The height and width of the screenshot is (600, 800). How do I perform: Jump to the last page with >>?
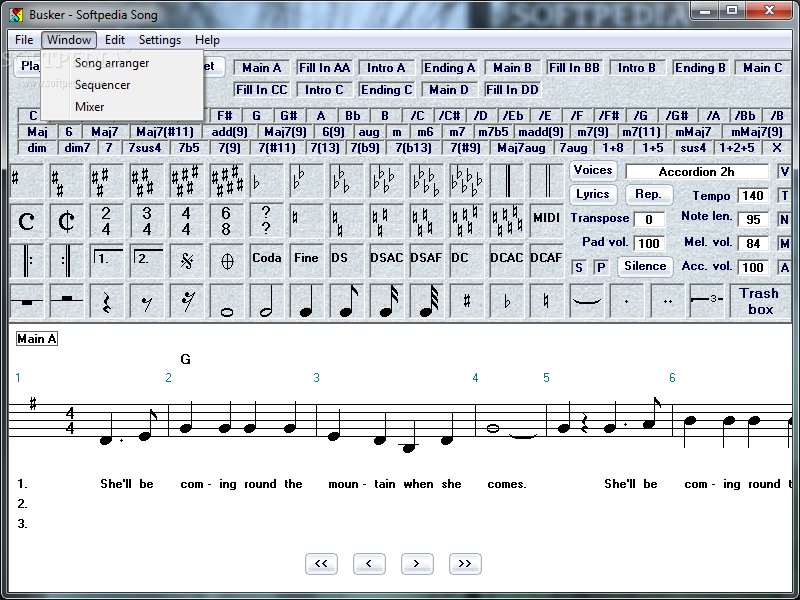click(465, 564)
